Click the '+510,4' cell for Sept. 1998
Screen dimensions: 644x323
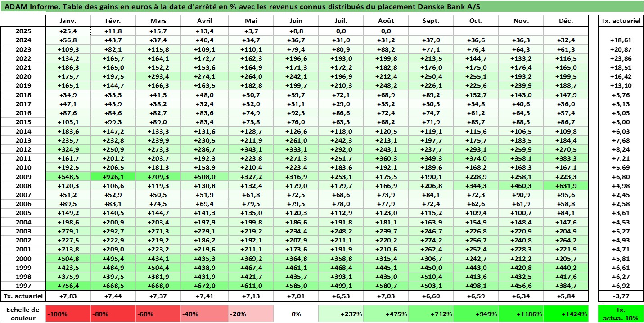(x=431, y=277)
